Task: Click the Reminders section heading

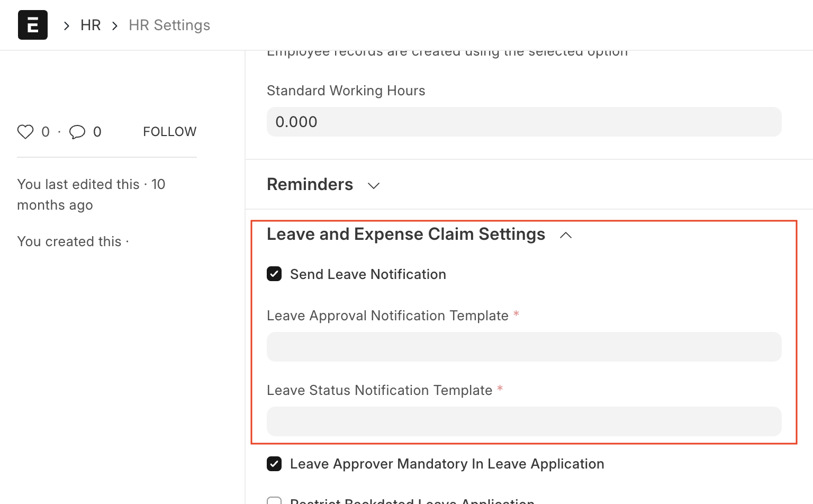Action: coord(310,184)
